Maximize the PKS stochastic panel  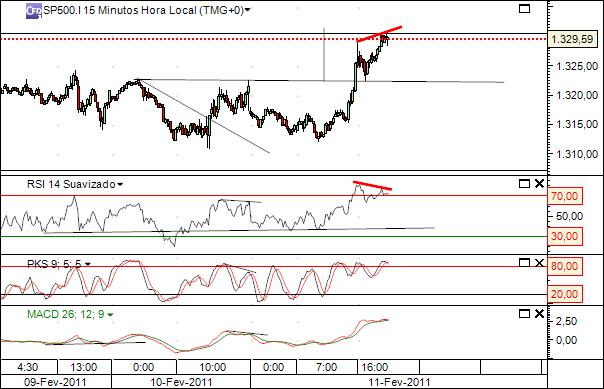524,263
